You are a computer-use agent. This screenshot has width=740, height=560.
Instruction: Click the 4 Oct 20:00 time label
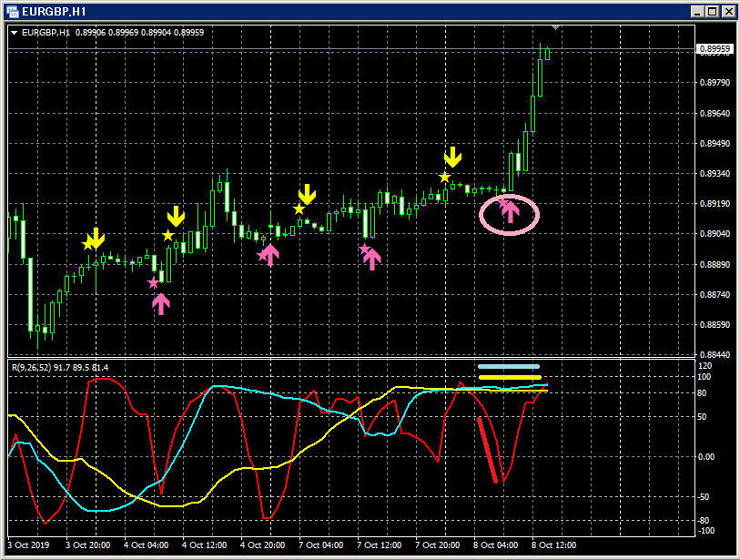click(262, 545)
